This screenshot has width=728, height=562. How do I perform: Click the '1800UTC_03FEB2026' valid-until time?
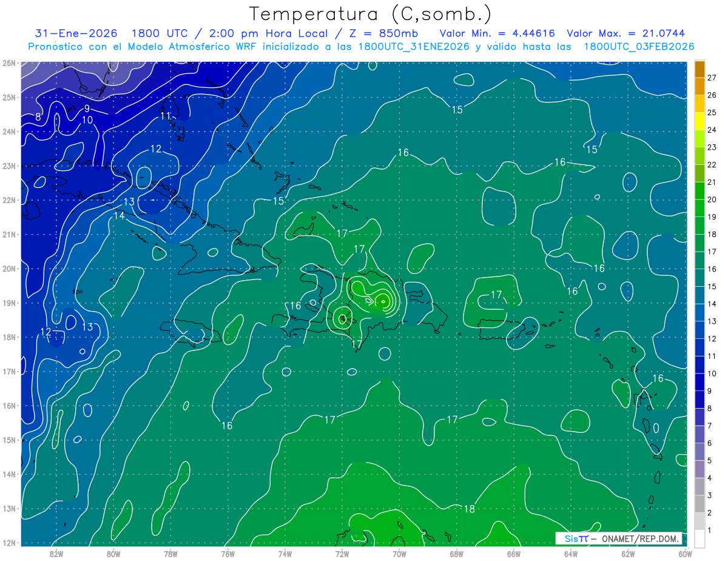(x=639, y=47)
